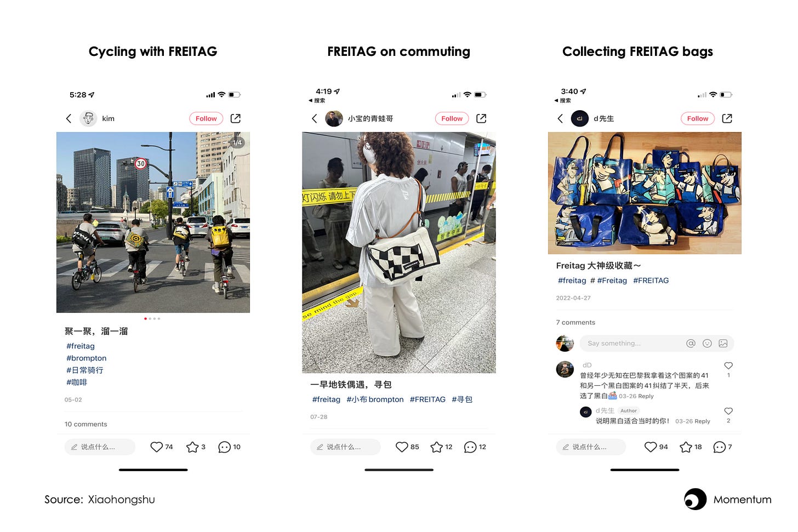Screen dimensions: 798x532
Task: Like the post with 74 likes
Action: [157, 447]
